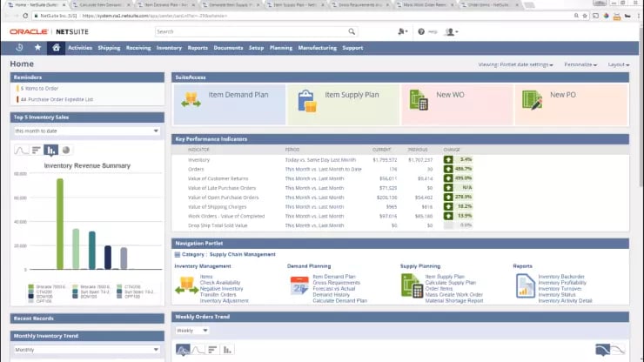This screenshot has height=362, width=644.
Task: Open the Layout dropdown
Action: pyautogui.click(x=619, y=65)
